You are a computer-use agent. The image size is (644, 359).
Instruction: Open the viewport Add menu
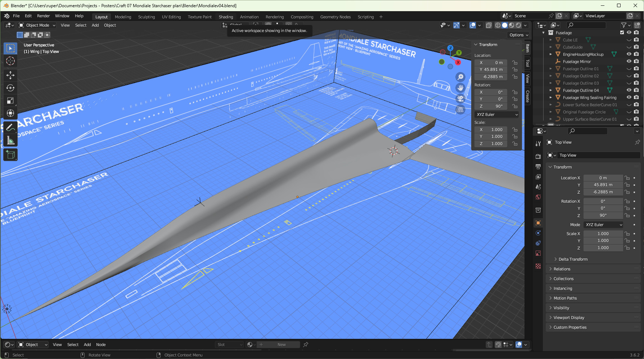(x=95, y=25)
